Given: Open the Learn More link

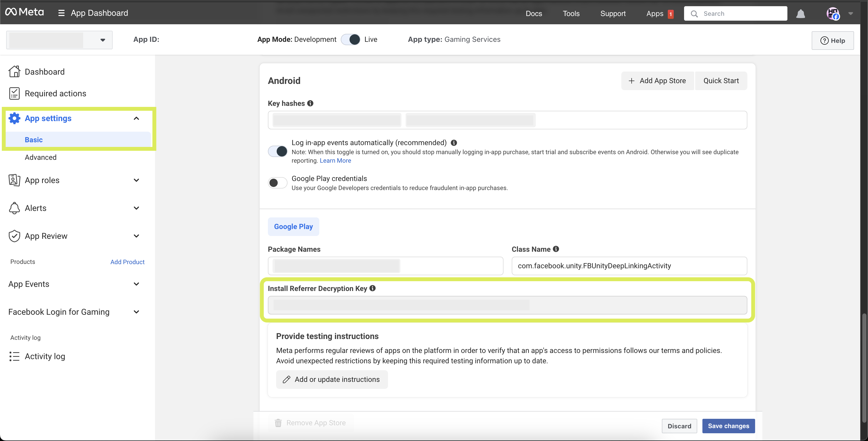Looking at the screenshot, I should point(335,161).
